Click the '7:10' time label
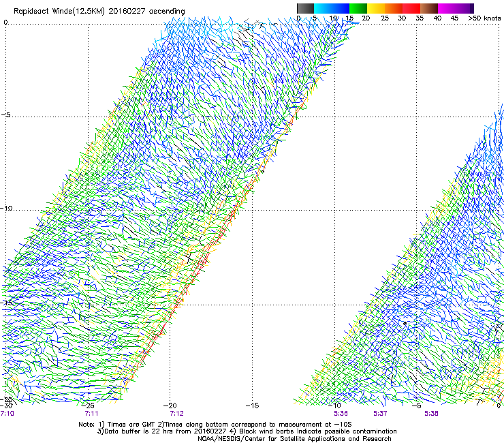The height and width of the screenshot is (443, 504). click(7, 414)
